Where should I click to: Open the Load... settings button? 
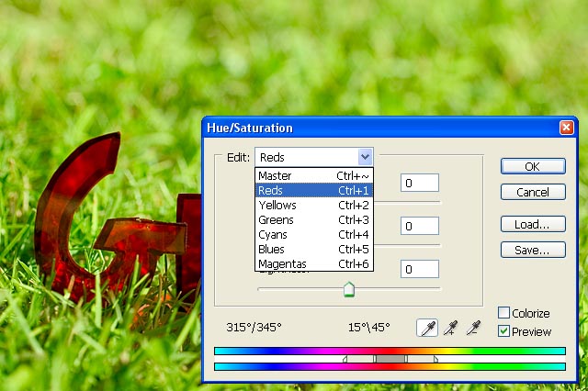[x=533, y=224]
